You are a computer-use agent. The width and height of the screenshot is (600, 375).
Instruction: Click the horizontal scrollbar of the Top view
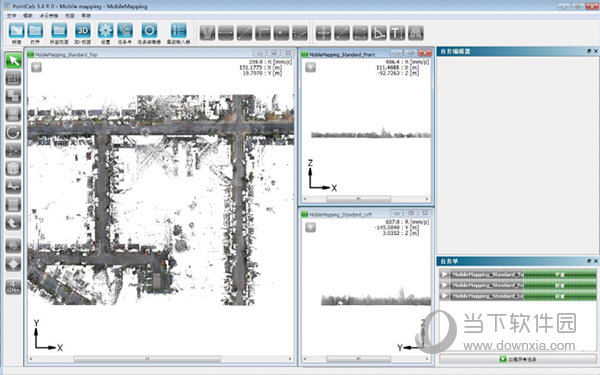pos(160,359)
